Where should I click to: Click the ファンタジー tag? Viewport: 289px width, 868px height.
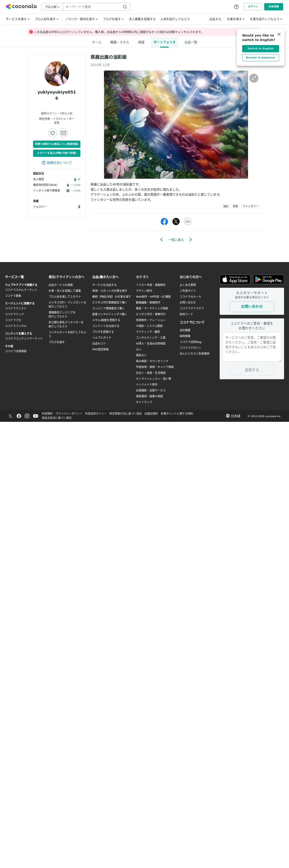coord(251,206)
